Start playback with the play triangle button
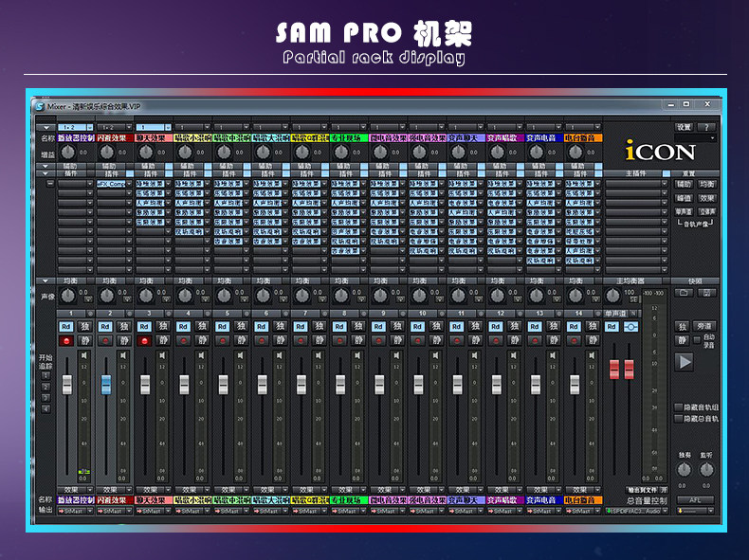This screenshot has height=560, width=749. click(684, 362)
